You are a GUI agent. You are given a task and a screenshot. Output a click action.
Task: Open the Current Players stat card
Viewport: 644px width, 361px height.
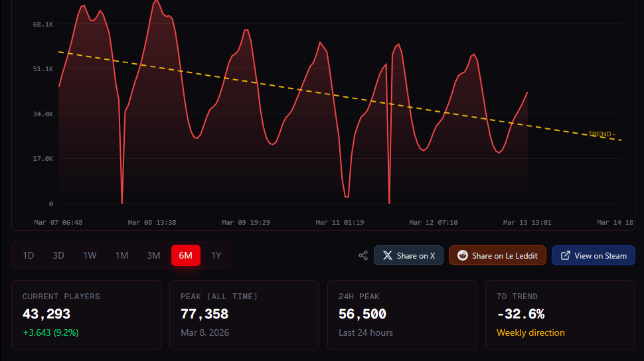click(86, 314)
